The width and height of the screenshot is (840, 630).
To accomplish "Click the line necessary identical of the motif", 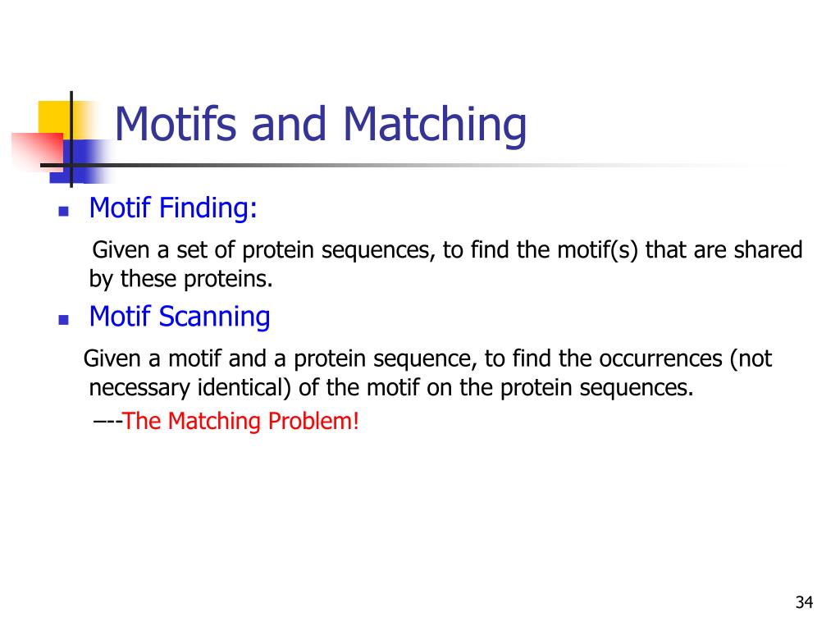I will click(x=391, y=388).
